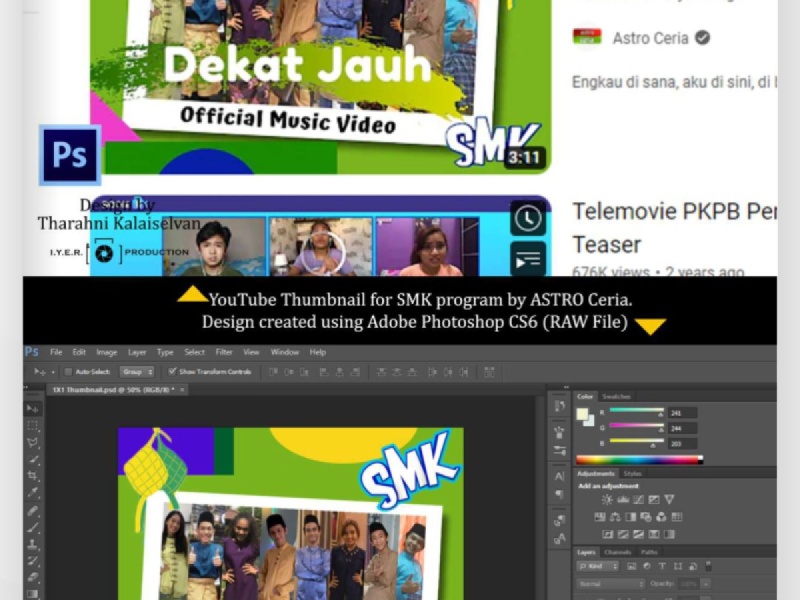The height and width of the screenshot is (600, 800).
Task: Pick the Lasso tool
Action: pyautogui.click(x=33, y=443)
